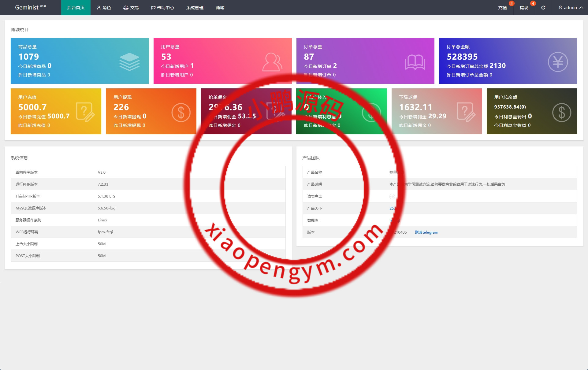Open the 系统管理 menu
The width and height of the screenshot is (588, 370).
tap(195, 8)
